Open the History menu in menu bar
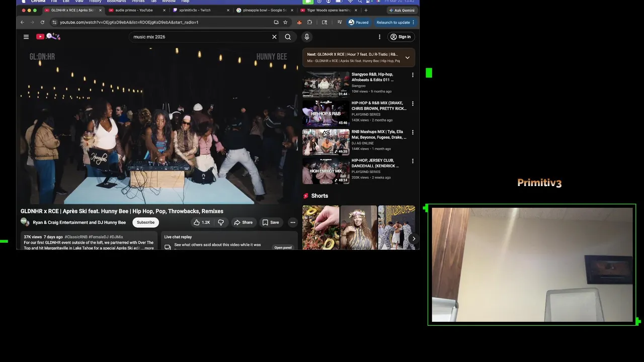644x362 pixels. (x=95, y=2)
